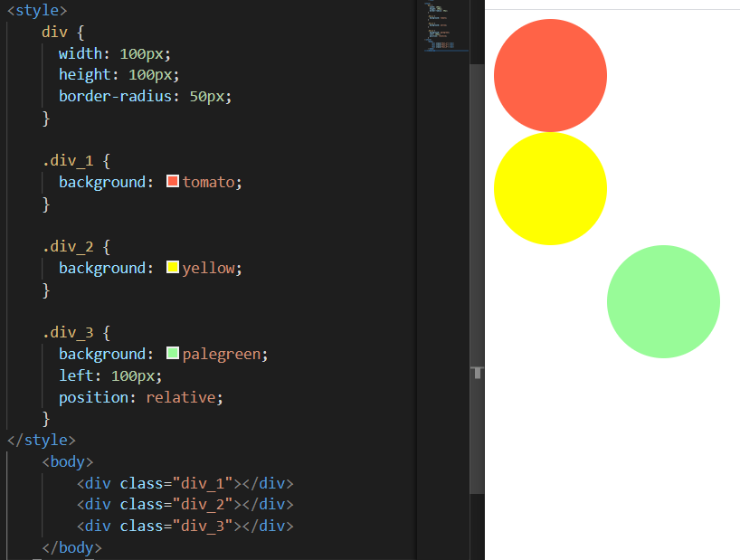740x560 pixels.
Task: Click the div class="div_2" line
Action: click(x=185, y=504)
